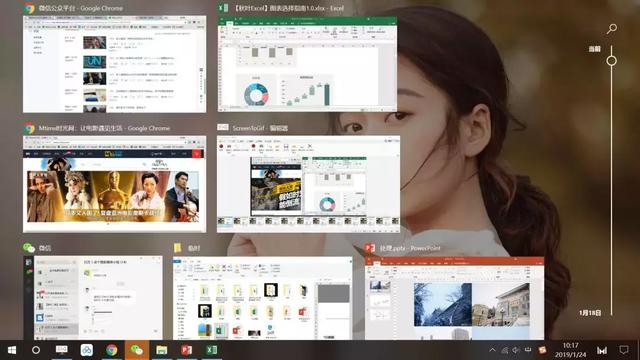Click the orange Sogou input tray icon
Screen dimensions: 640x360
(x=542, y=350)
